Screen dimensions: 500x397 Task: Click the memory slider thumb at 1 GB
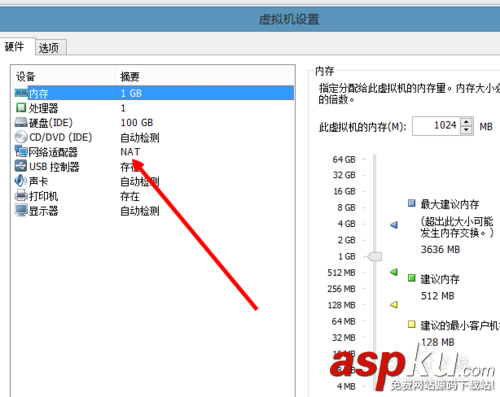pyautogui.click(x=375, y=256)
